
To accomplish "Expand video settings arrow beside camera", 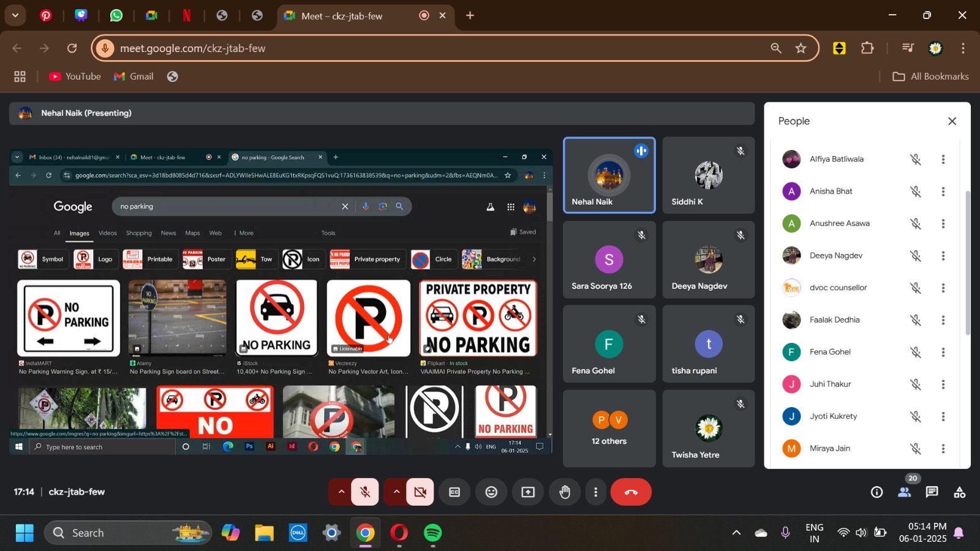I will tap(396, 492).
